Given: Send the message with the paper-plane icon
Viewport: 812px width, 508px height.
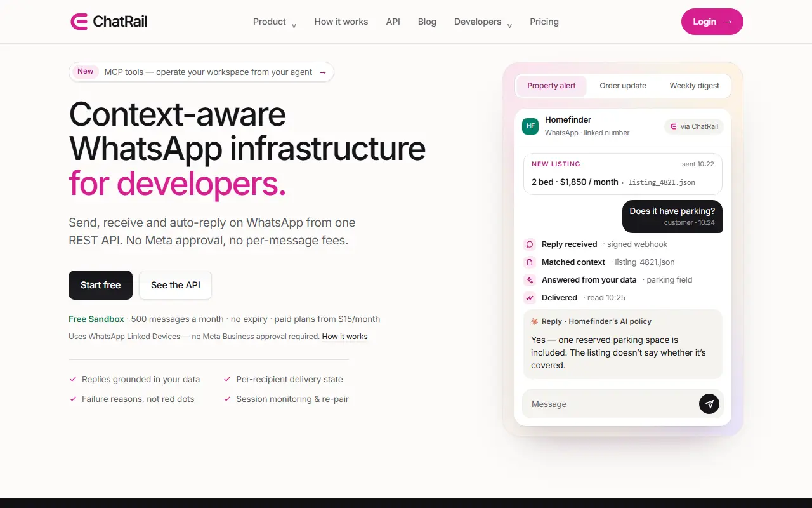Looking at the screenshot, I should point(709,404).
